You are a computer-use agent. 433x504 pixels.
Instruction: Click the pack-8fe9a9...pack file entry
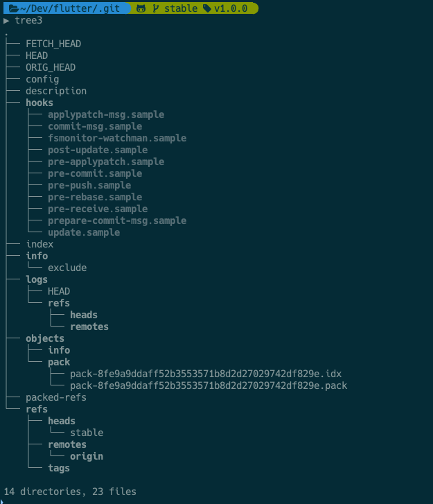pyautogui.click(x=209, y=385)
